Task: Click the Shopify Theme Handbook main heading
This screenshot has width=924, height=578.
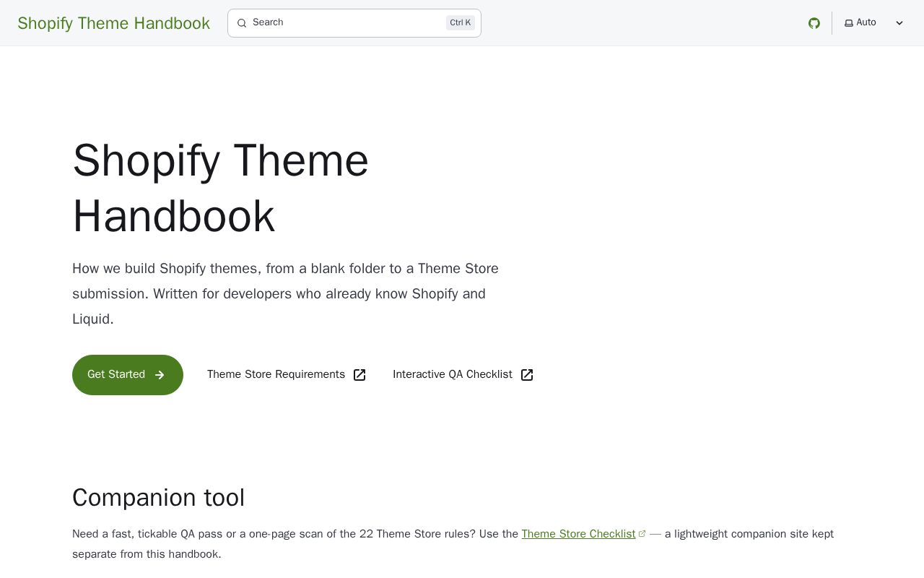Action: point(221,188)
